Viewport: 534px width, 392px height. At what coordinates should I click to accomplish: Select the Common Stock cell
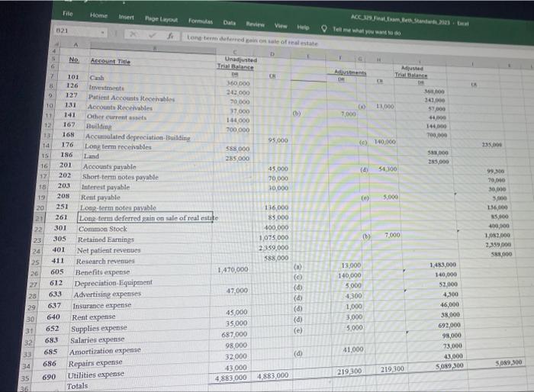click(102, 229)
